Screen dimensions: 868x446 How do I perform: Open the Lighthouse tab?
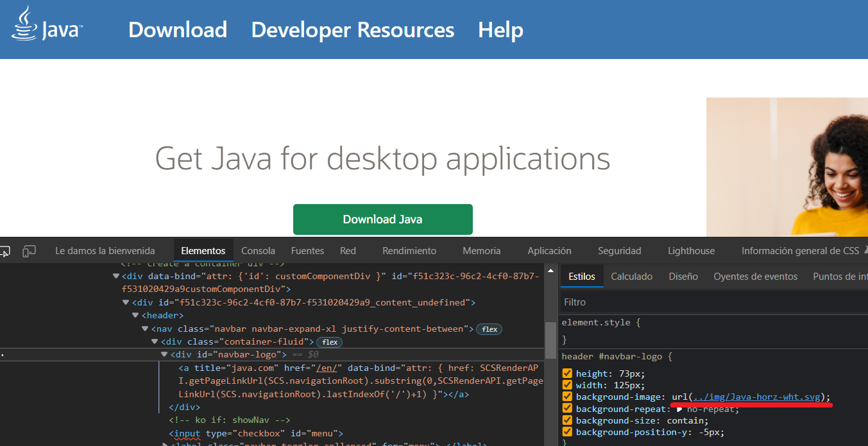click(691, 251)
